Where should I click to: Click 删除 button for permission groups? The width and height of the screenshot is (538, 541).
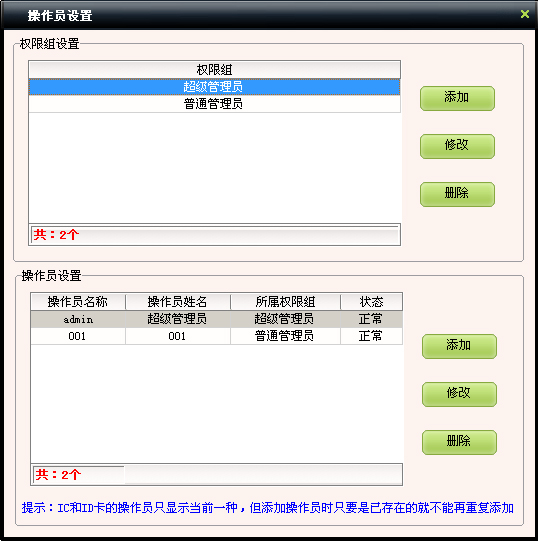pyautogui.click(x=457, y=194)
